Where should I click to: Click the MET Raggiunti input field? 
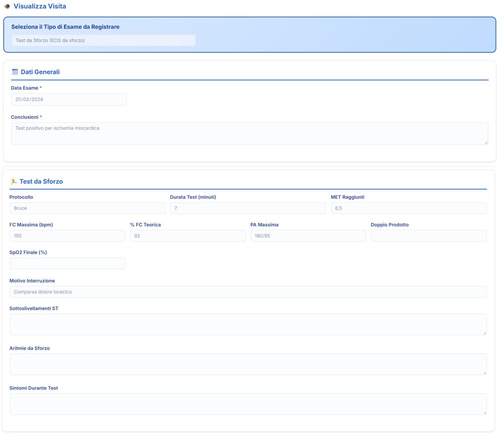pyautogui.click(x=408, y=208)
